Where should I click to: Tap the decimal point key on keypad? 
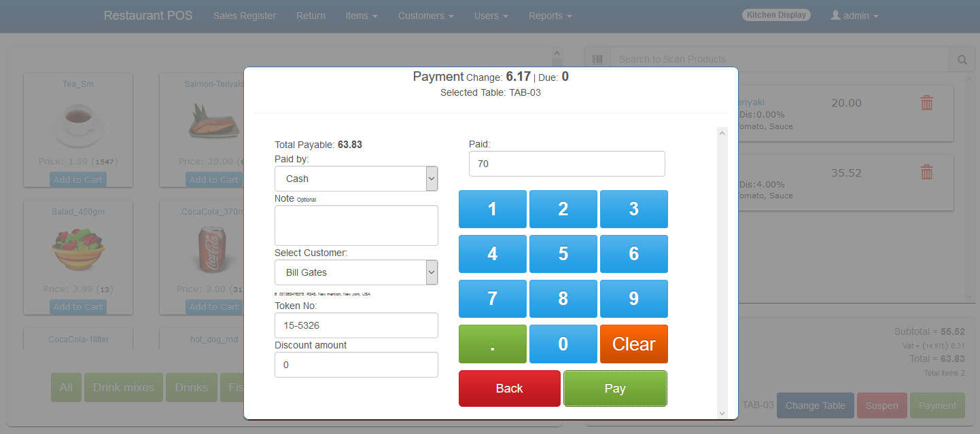click(493, 344)
